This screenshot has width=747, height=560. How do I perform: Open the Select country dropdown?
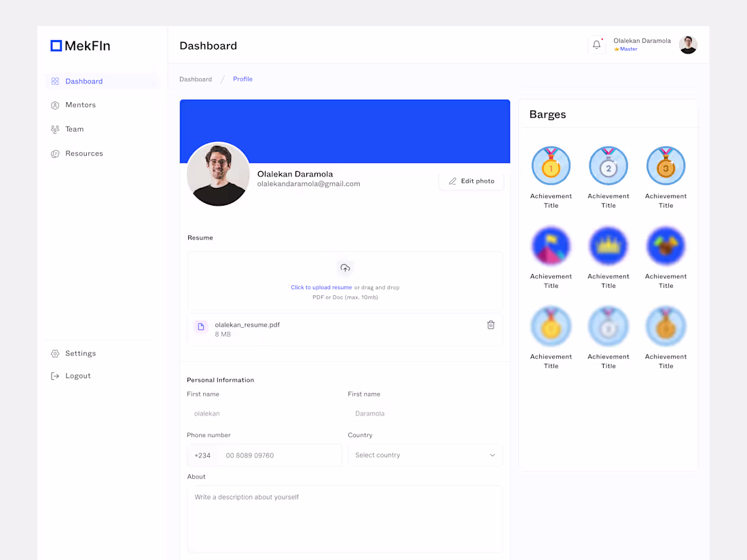pyautogui.click(x=425, y=455)
